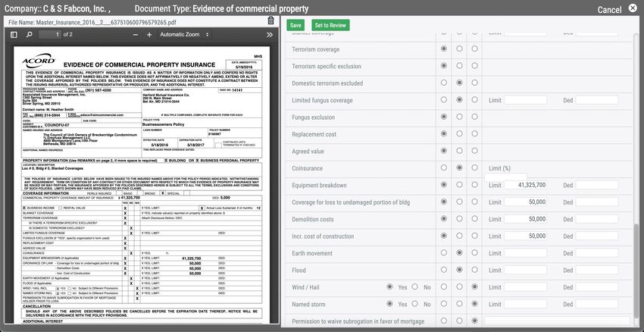Edit the Equipment breakdown Limit field
The width and height of the screenshot is (644, 332).
(525, 185)
